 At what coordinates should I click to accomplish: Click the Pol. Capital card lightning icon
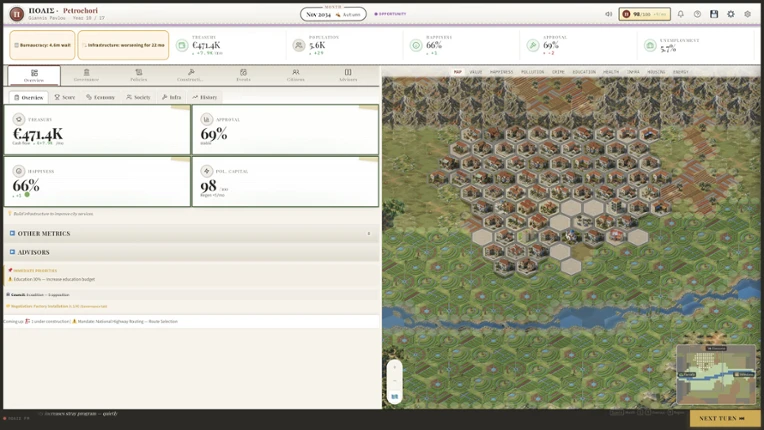[207, 171]
